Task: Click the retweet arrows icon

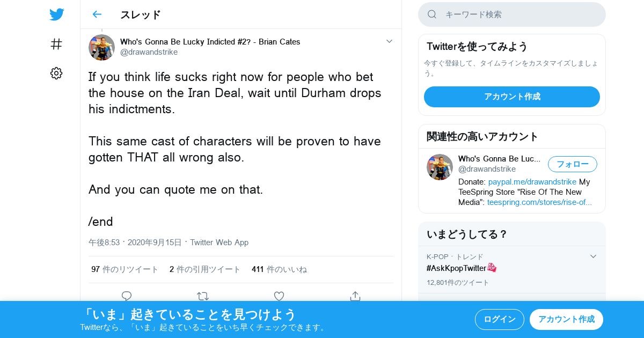Action: (x=203, y=296)
